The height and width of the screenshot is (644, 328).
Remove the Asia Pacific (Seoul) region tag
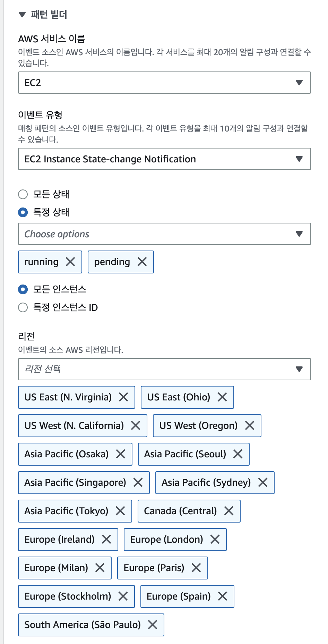[x=238, y=454]
